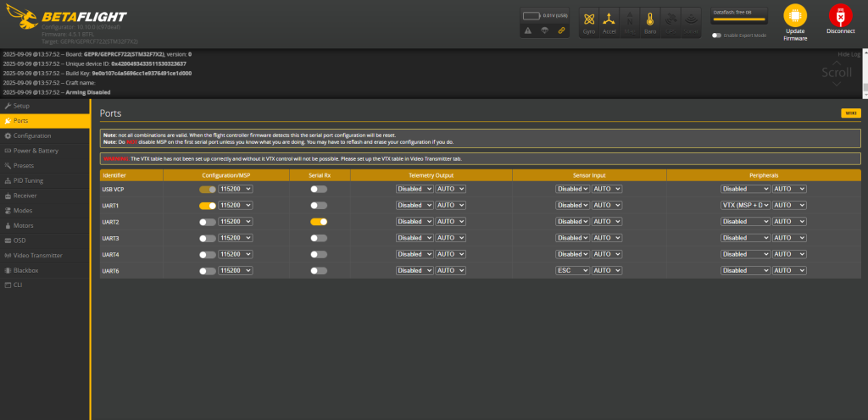Disable UART2 Serial Rx switch
The height and width of the screenshot is (420, 868).
pyautogui.click(x=319, y=222)
